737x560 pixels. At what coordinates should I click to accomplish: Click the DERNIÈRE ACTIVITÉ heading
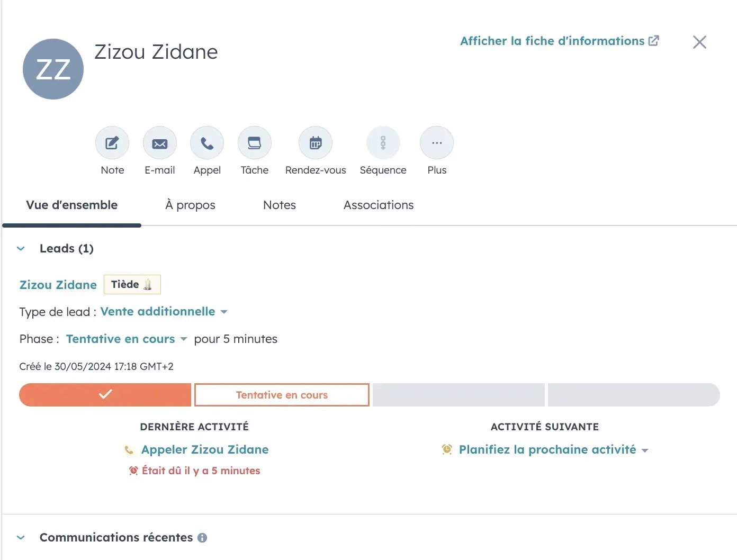click(x=194, y=427)
